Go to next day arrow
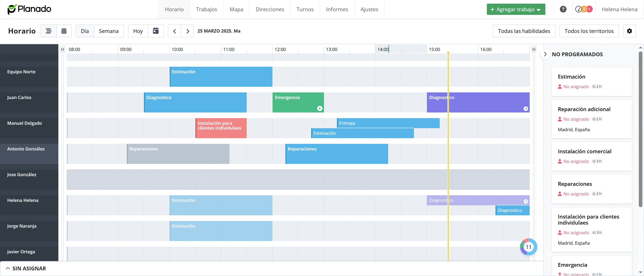The image size is (644, 276). pos(188,31)
